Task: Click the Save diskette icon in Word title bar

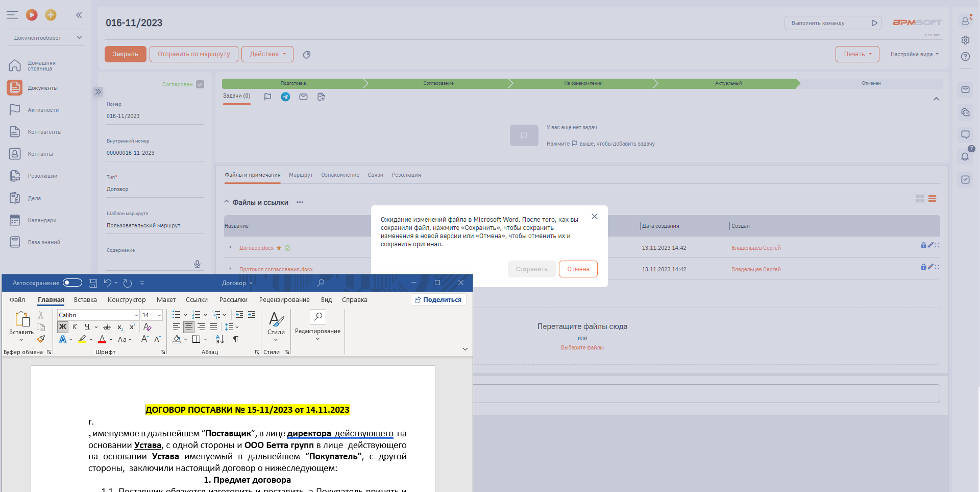Action: pos(93,283)
